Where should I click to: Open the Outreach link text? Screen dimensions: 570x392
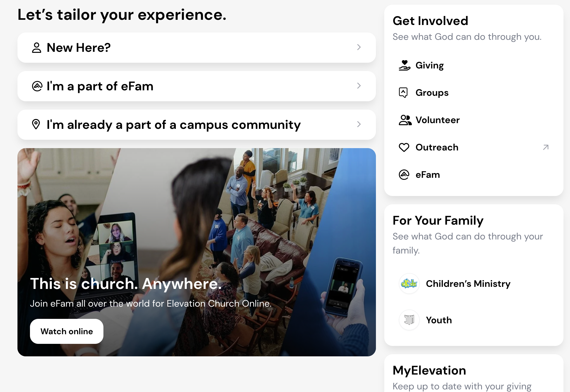437,147
